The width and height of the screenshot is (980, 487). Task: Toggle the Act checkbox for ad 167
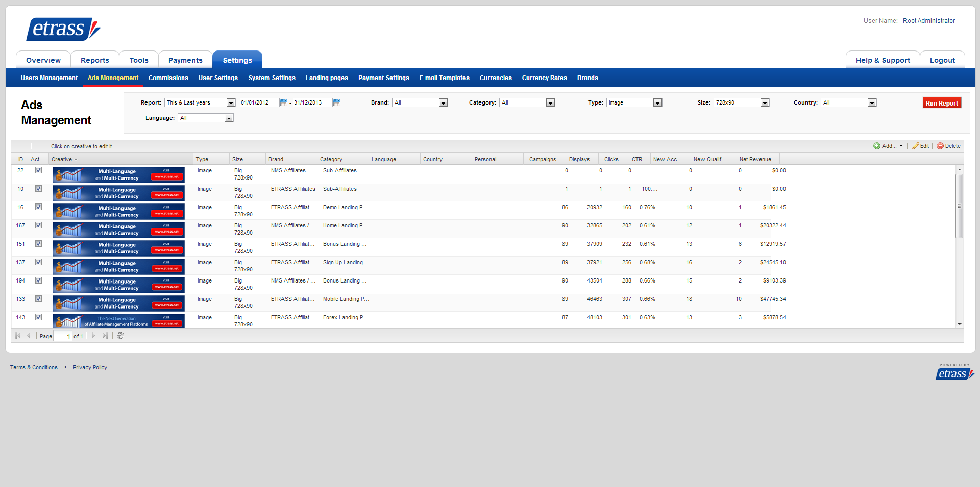(x=38, y=225)
